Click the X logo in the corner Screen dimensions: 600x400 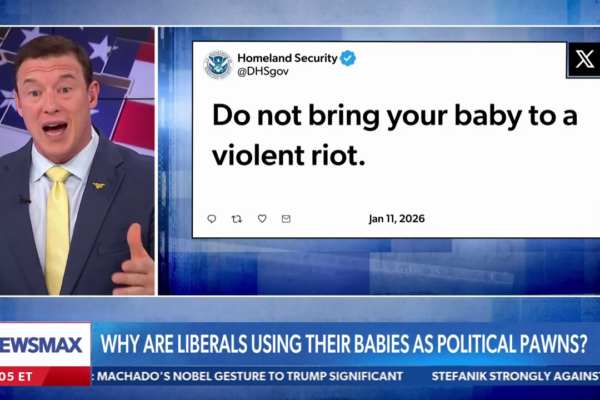click(x=584, y=60)
